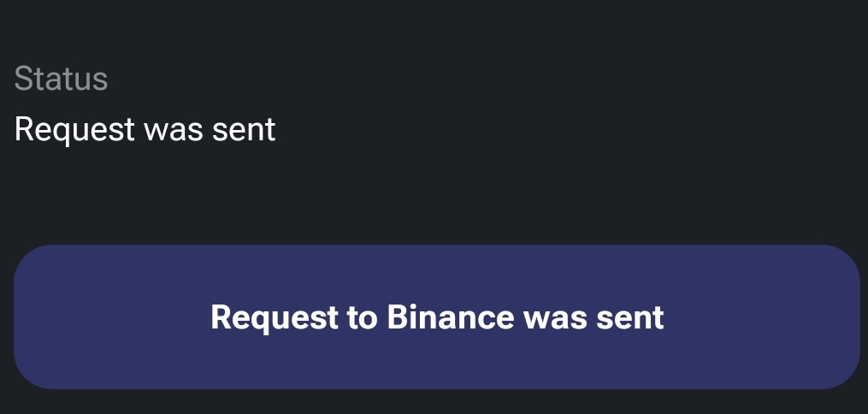
Task: Tap the Status section caption
Action: coord(61,79)
